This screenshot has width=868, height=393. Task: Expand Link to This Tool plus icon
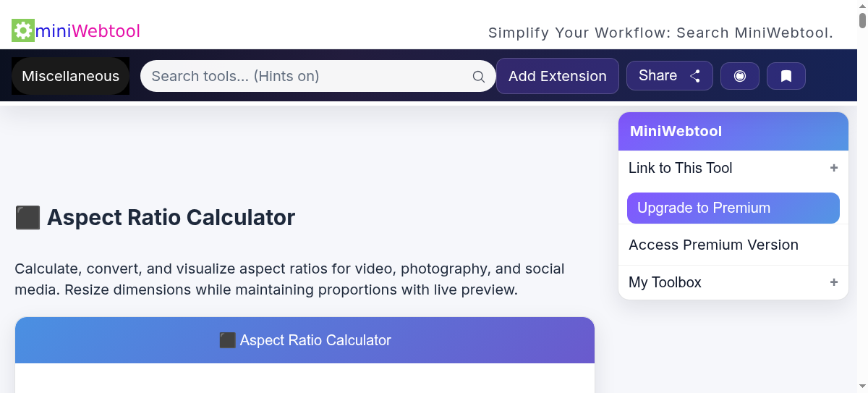click(x=834, y=168)
